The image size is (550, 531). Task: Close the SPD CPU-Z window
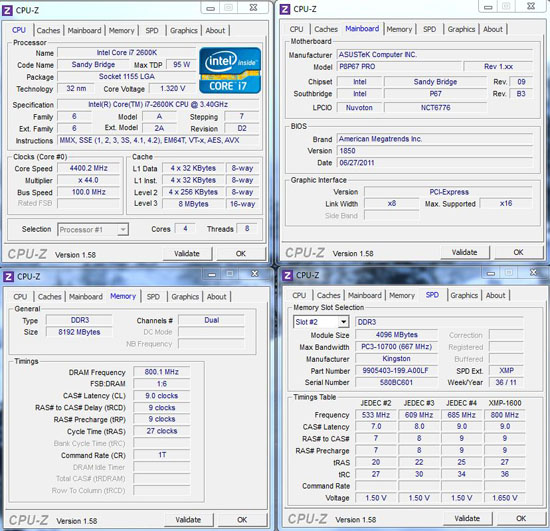coord(533,273)
